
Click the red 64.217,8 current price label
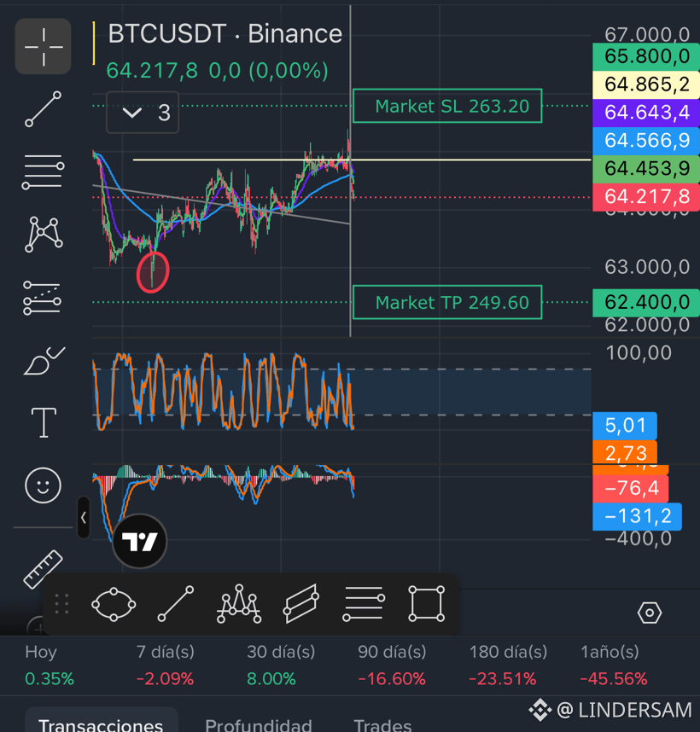pos(646,197)
